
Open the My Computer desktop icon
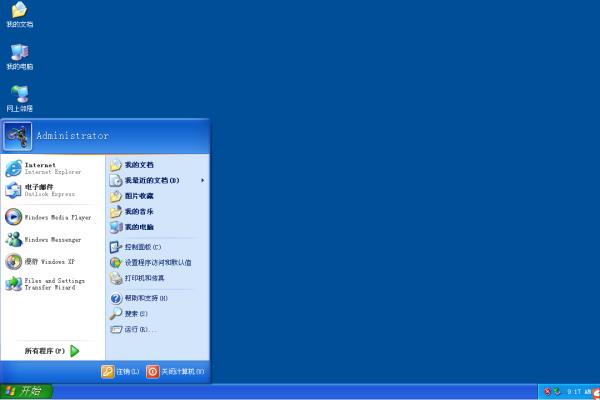point(20,57)
